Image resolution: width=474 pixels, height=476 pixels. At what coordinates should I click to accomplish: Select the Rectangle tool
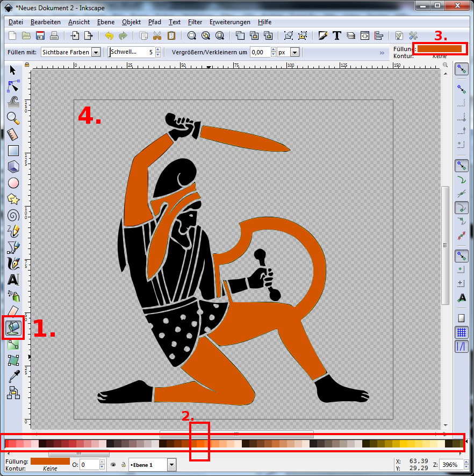(13, 151)
